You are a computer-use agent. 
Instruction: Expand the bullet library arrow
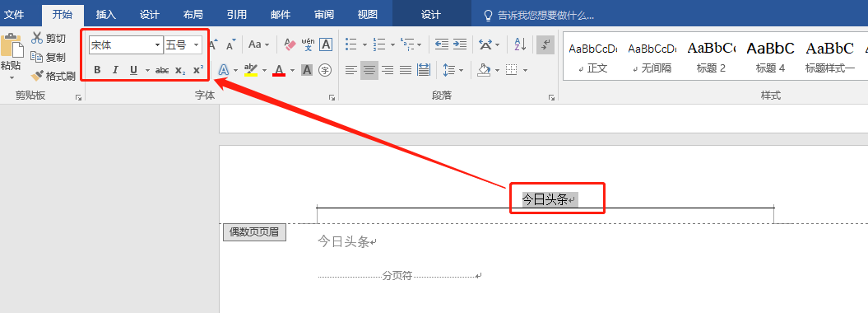coord(364,44)
